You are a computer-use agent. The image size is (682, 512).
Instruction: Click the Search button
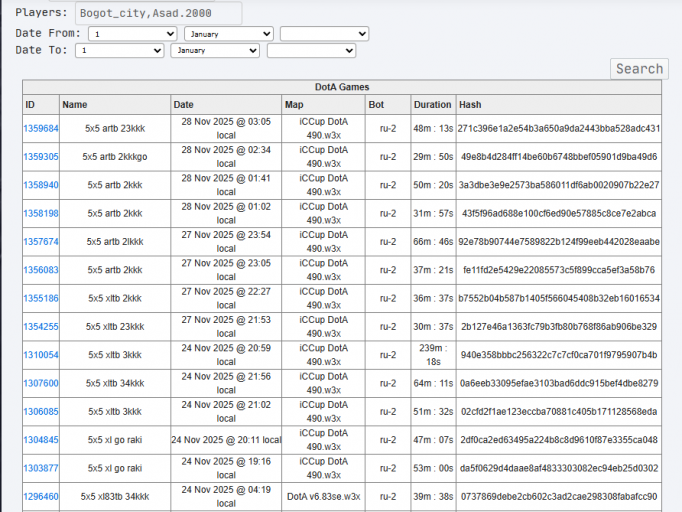point(639,69)
